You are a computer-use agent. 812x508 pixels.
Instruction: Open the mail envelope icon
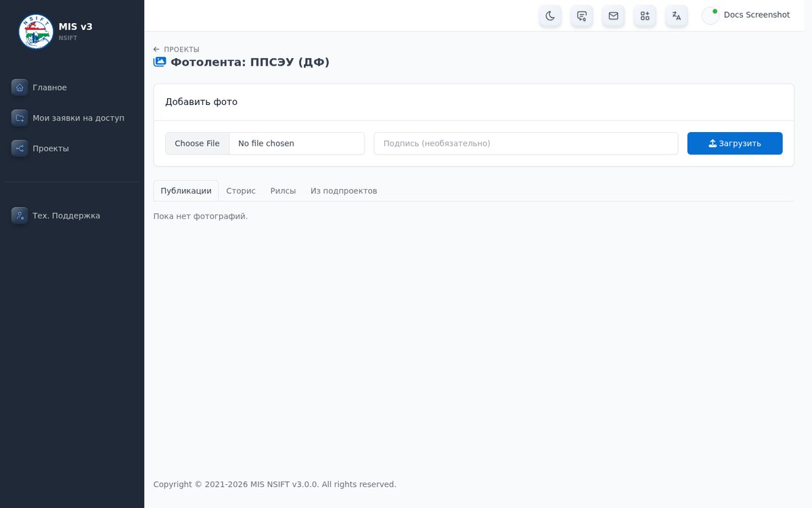(x=613, y=16)
